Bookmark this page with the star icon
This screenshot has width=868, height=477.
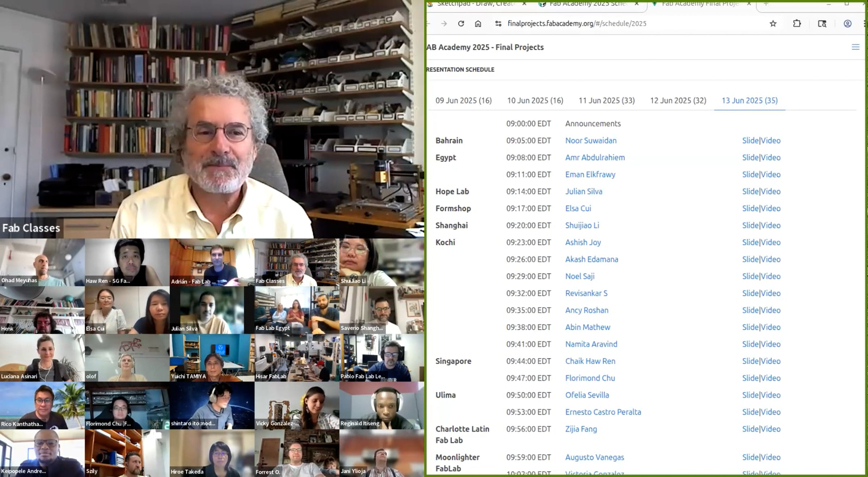(773, 23)
